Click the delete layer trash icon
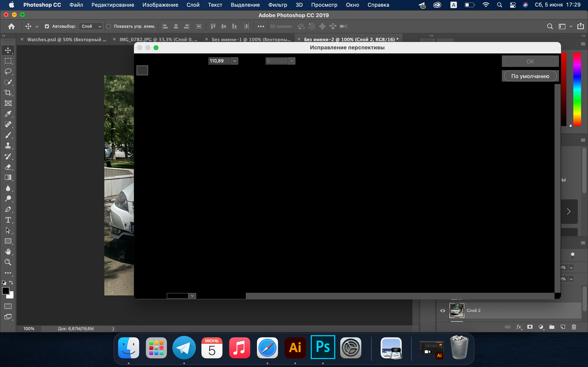Image resolution: width=588 pixels, height=367 pixels. (x=574, y=327)
